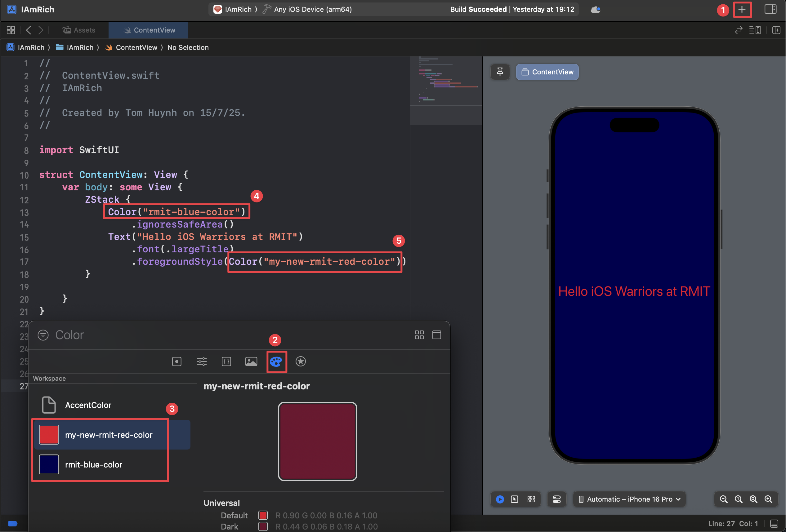Viewport: 786px width, 532px height.
Task: Select the Data asset braces filter icon
Action: pos(226,361)
